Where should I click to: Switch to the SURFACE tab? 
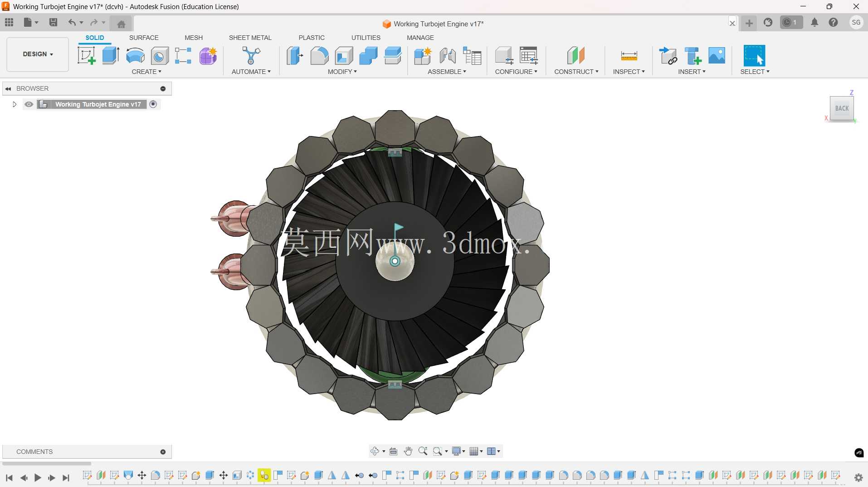coord(144,38)
